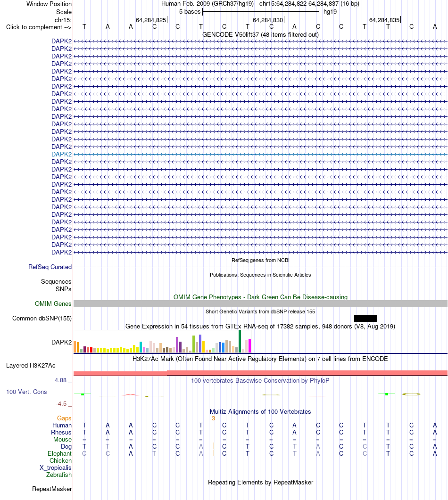Click the RepeatMasker side label
The image size is (448, 500).
click(x=52, y=489)
